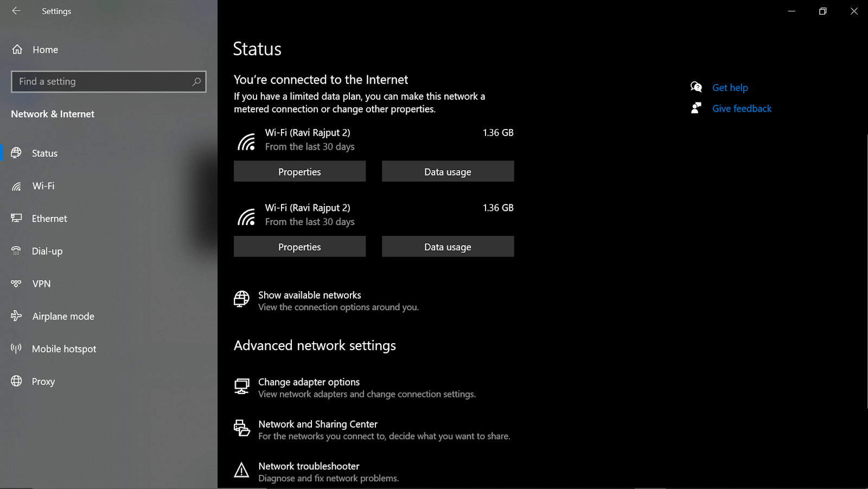Select the Wi-Fi sidebar item
Screen dimensions: 868x489
(43, 186)
